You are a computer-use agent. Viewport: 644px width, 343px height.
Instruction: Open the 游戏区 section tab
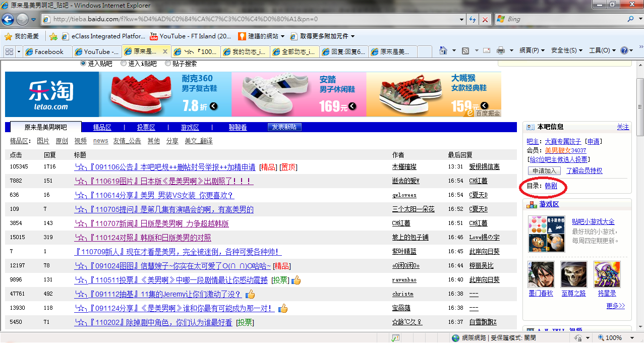pos(190,128)
